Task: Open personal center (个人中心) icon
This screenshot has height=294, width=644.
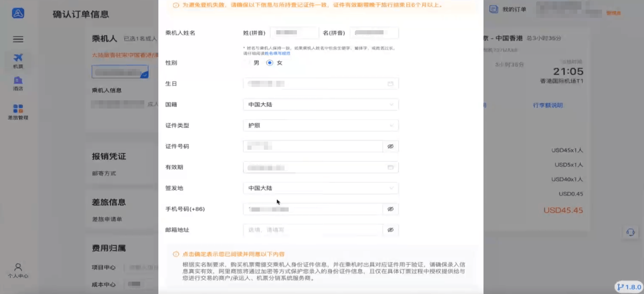Action: point(18,270)
